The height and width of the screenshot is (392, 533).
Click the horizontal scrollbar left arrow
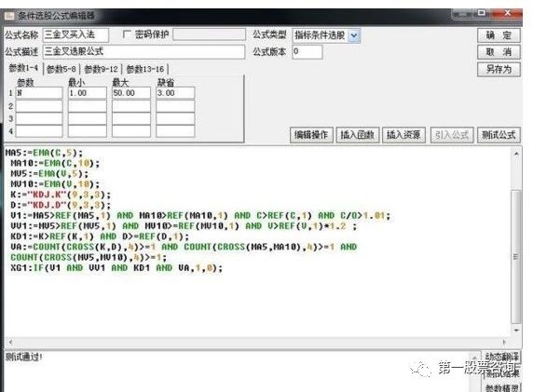coord(10,342)
